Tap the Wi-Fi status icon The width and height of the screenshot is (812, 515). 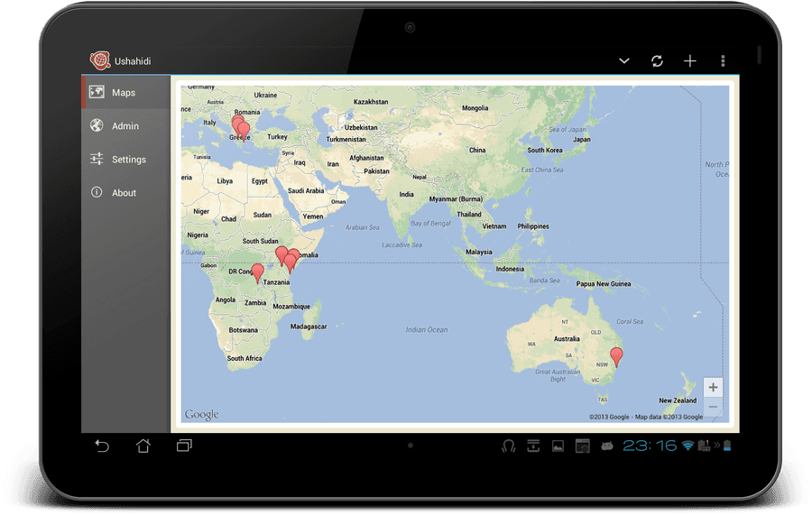click(687, 446)
